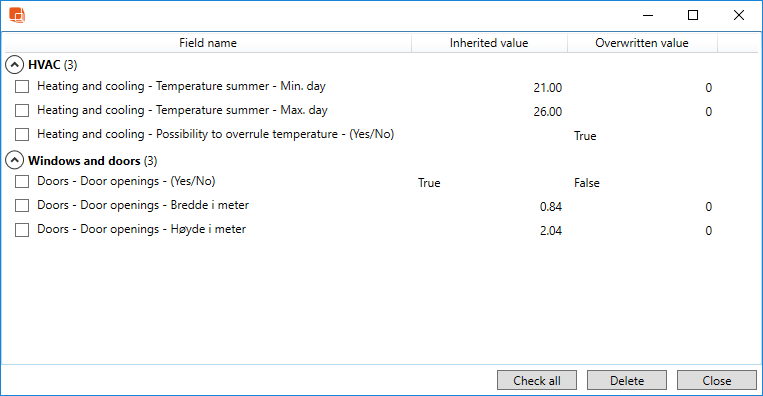Viewport: 763px width, 396px height.
Task: Click the Overwritten value column header
Action: click(642, 43)
